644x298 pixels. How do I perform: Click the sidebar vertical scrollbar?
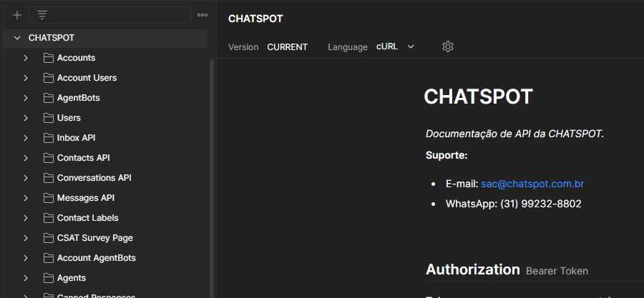click(x=212, y=179)
